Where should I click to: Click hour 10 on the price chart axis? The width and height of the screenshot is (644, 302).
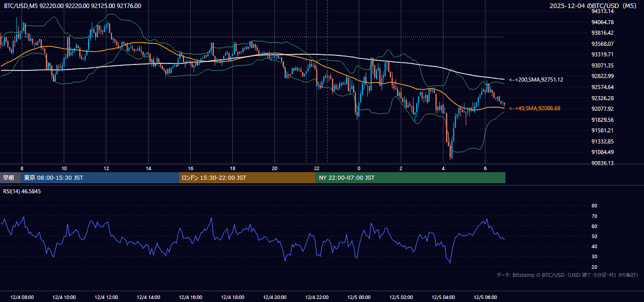(64, 168)
